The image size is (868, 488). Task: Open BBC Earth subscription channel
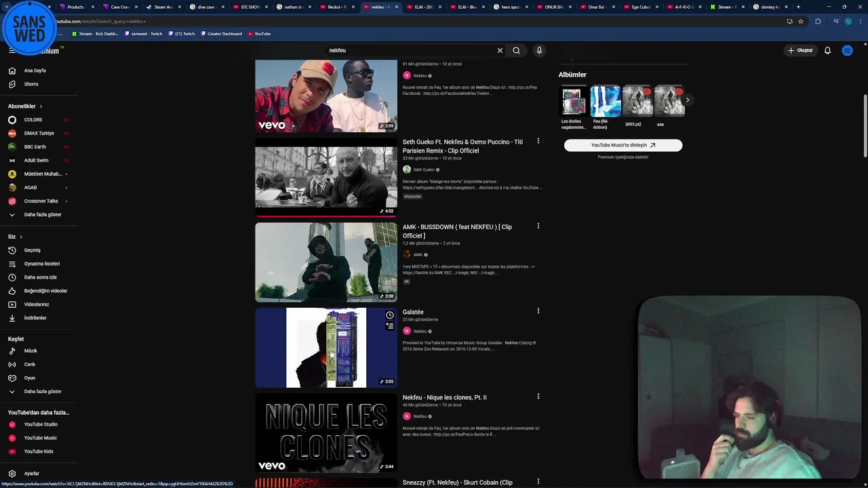tap(39, 147)
